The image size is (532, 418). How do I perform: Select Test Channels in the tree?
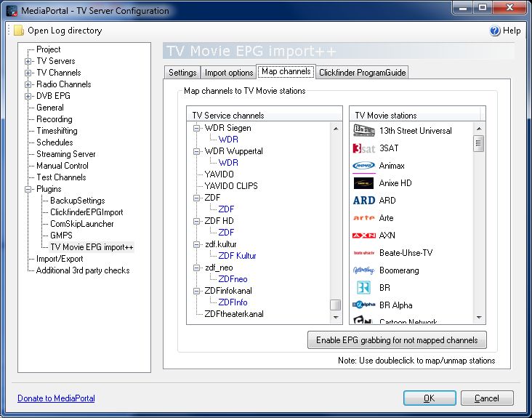point(61,177)
